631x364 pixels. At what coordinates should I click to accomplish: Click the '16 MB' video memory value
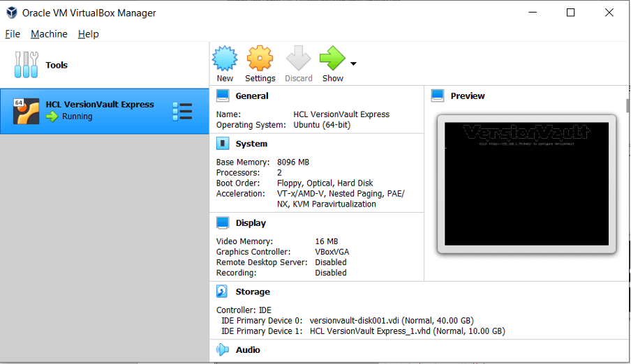coord(327,241)
